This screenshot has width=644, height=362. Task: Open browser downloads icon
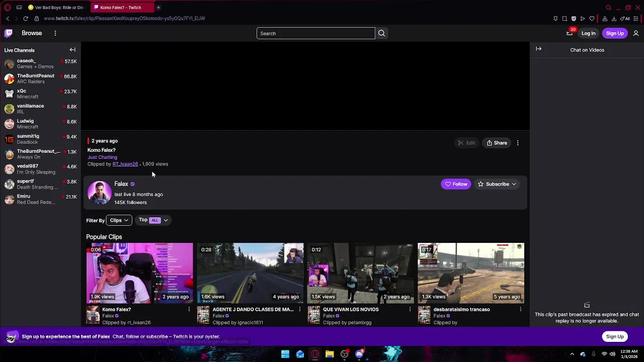click(614, 19)
